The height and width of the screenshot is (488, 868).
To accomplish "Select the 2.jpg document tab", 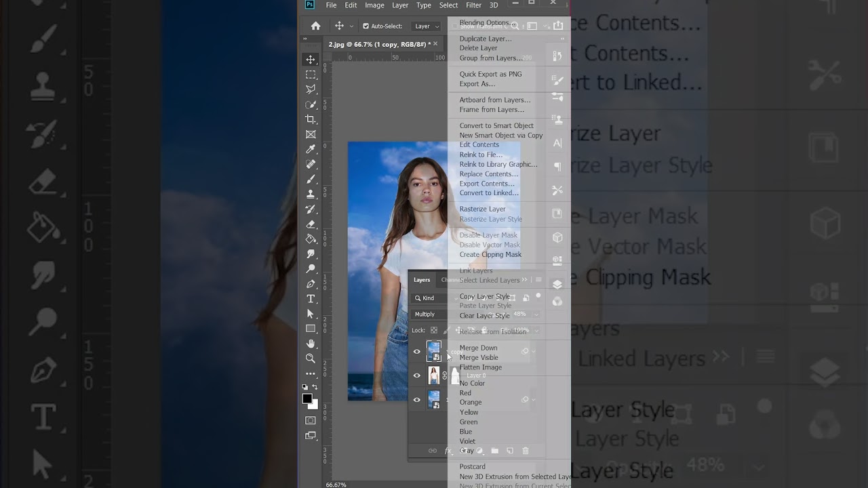I will [x=378, y=44].
